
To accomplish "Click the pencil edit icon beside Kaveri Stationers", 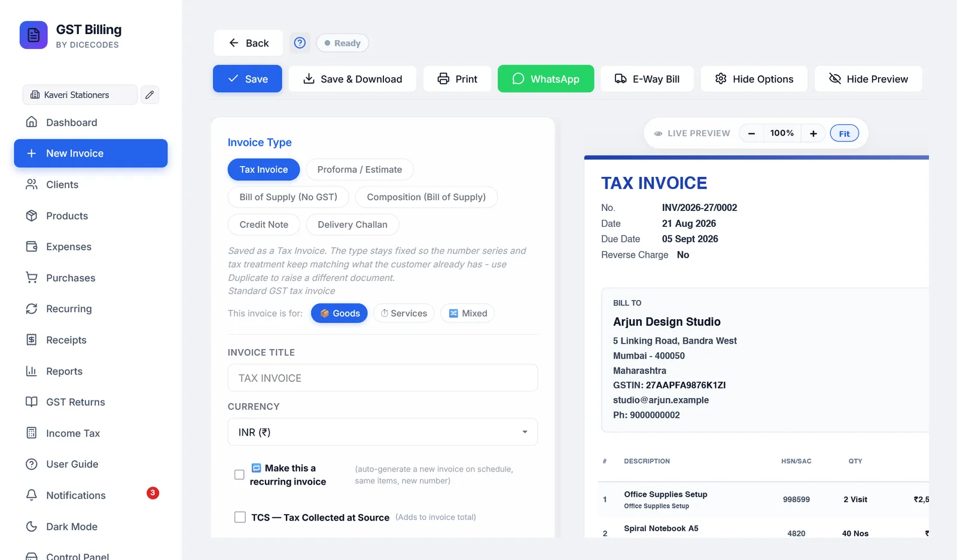I will tap(150, 94).
